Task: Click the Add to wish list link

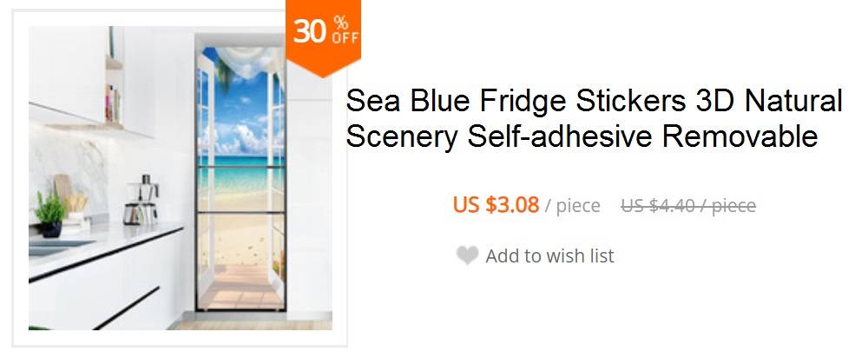Action: [x=549, y=256]
